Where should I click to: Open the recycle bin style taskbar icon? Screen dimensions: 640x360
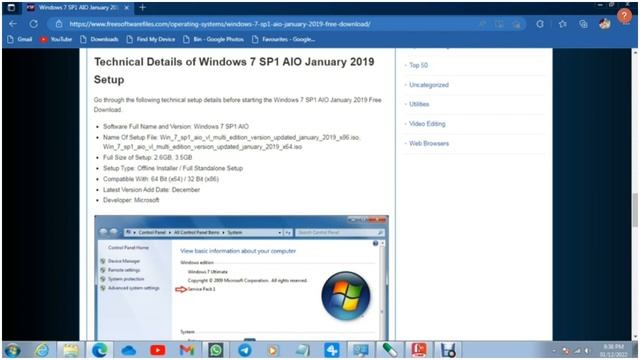coord(448,350)
